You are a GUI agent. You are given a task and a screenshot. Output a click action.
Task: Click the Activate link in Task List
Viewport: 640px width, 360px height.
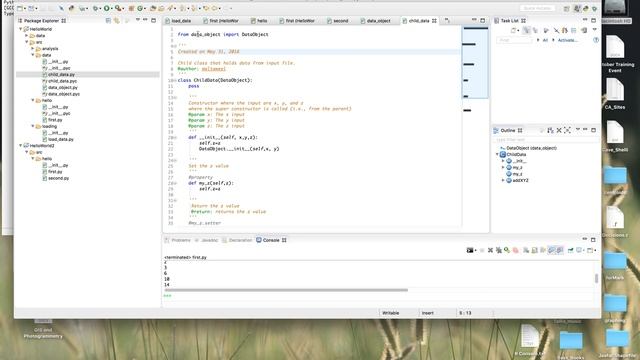point(567,40)
